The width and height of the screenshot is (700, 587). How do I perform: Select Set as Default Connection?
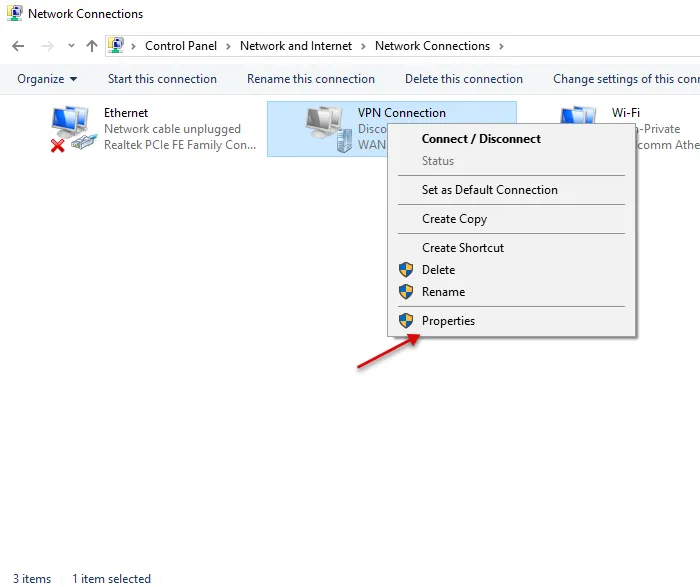tap(489, 190)
